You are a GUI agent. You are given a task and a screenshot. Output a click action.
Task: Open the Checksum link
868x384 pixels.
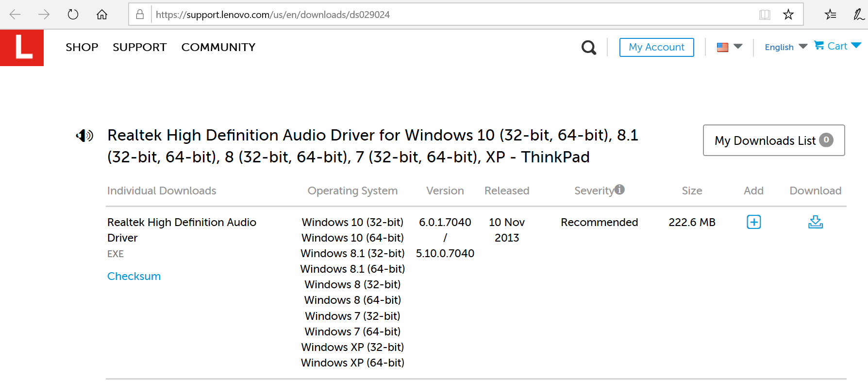134,276
